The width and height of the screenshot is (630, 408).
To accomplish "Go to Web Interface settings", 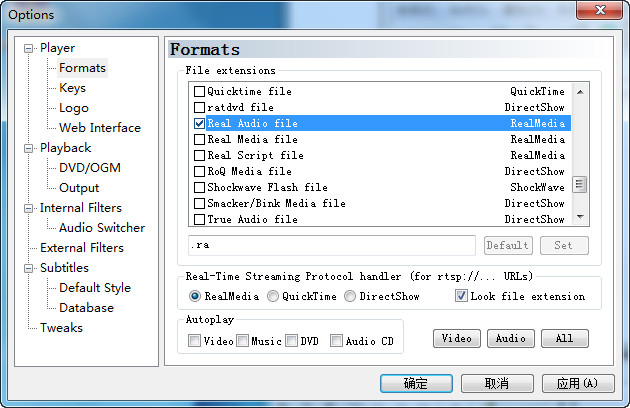I will (x=99, y=128).
